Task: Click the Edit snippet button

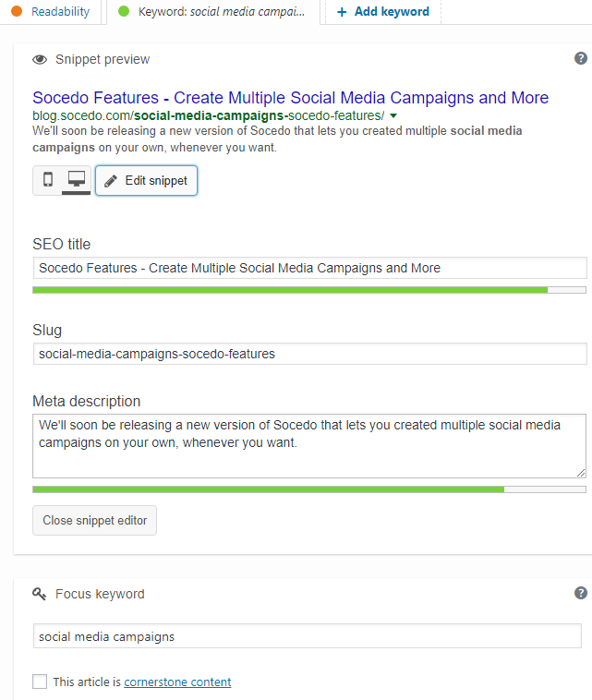Action: pyautogui.click(x=147, y=180)
